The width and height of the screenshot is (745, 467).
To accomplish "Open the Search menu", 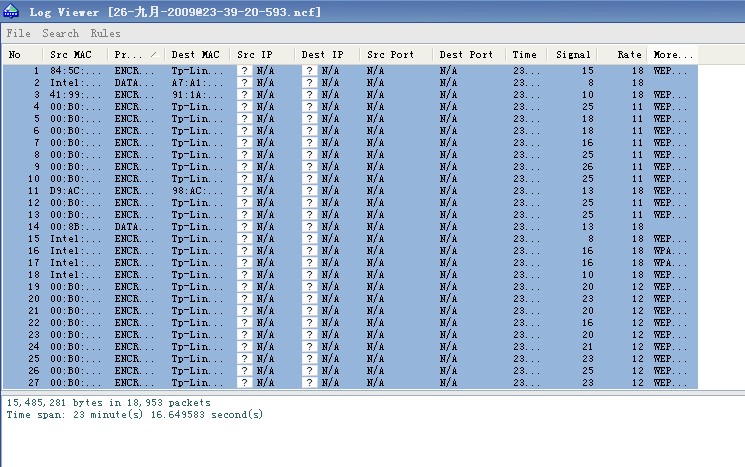I will 60,33.
